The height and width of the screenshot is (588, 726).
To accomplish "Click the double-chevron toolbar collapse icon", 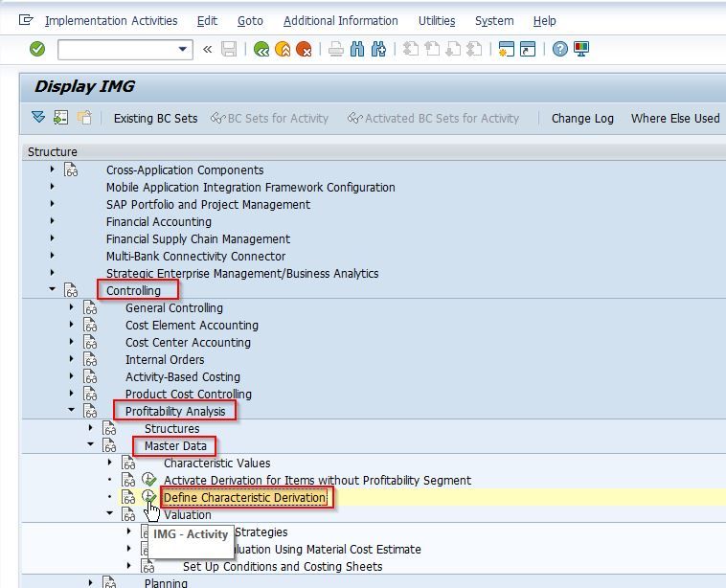I will tap(208, 49).
